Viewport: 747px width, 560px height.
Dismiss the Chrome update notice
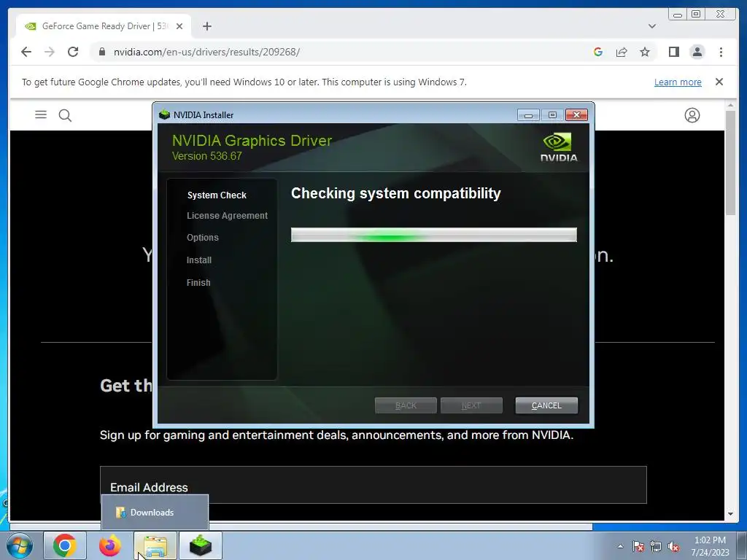pos(719,82)
